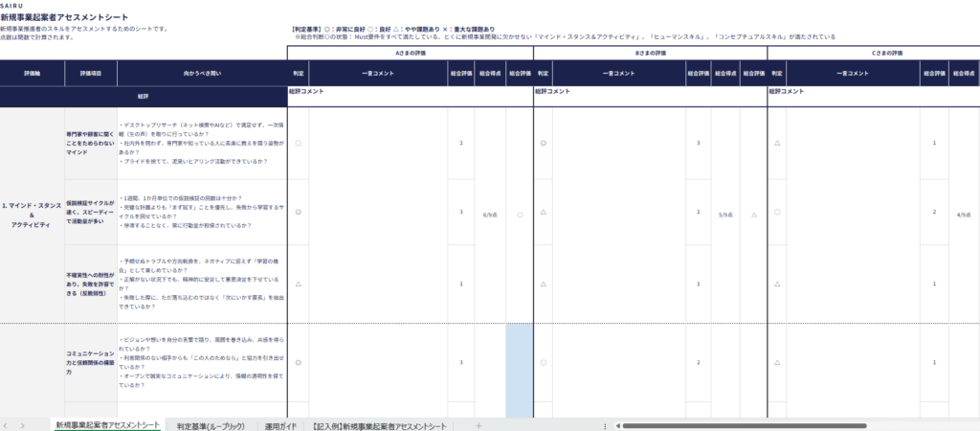Select the light blue highlighted cell in Aさま's column

click(x=520, y=371)
